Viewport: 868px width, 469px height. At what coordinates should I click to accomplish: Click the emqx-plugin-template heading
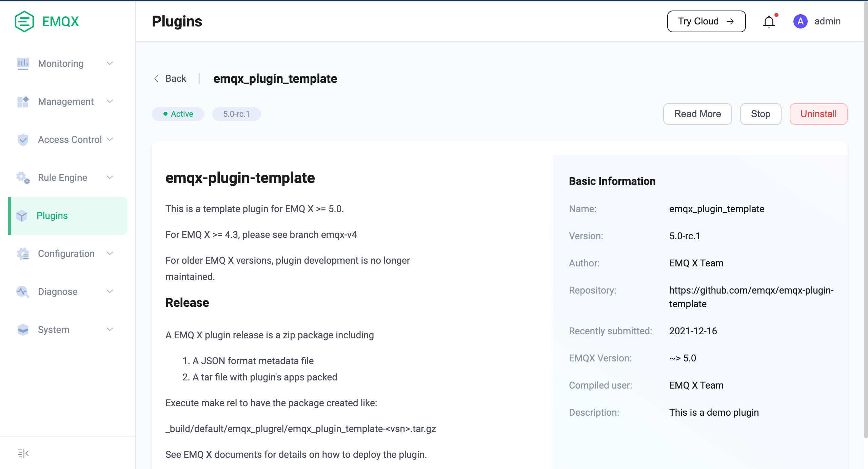240,178
